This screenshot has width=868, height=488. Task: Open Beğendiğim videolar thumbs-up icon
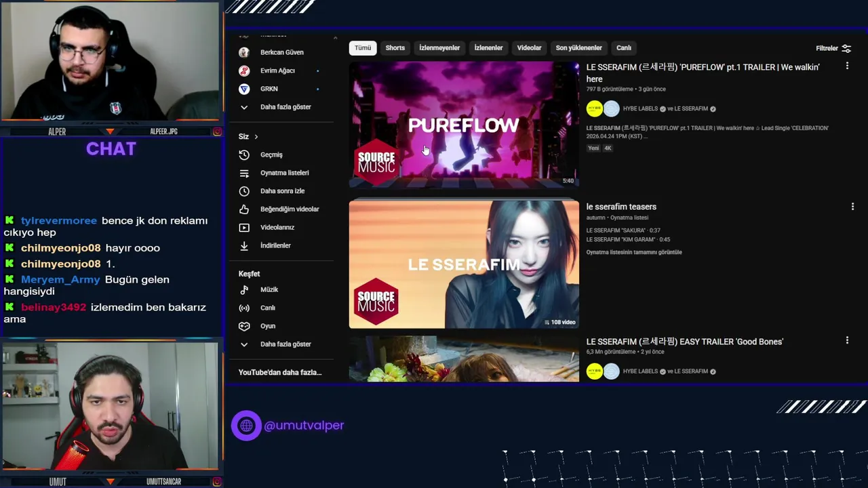(244, 209)
